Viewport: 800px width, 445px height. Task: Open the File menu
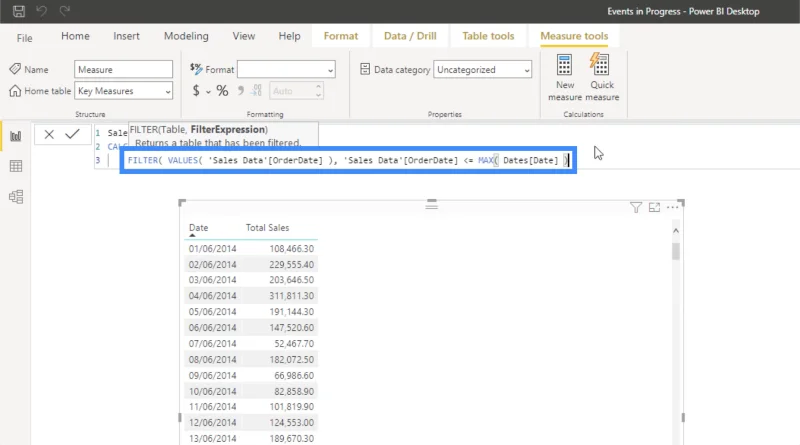pos(24,38)
